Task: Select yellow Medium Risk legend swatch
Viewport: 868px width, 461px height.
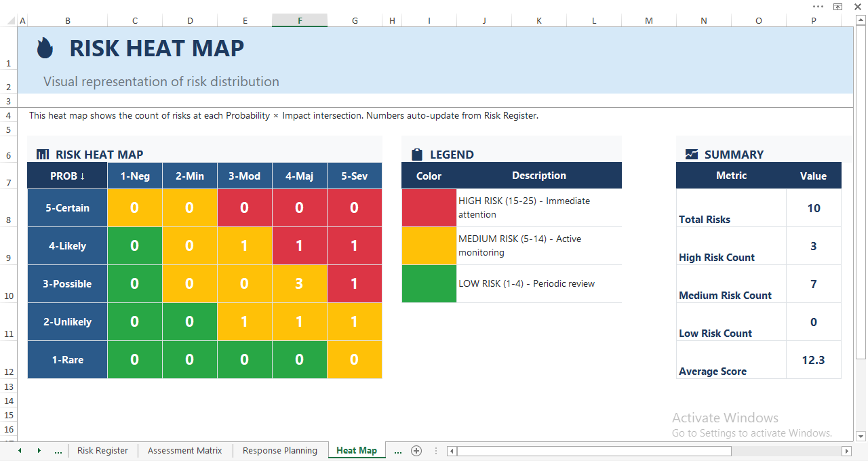Action: (429, 246)
